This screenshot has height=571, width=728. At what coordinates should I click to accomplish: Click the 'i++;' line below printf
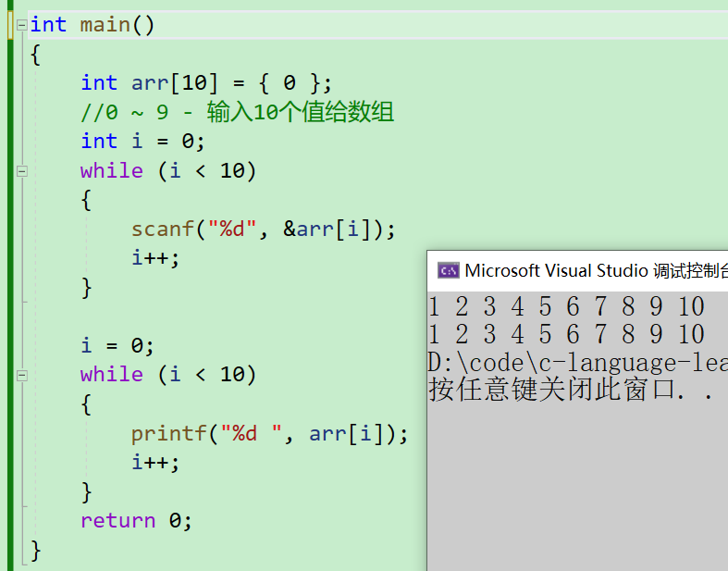coord(155,463)
